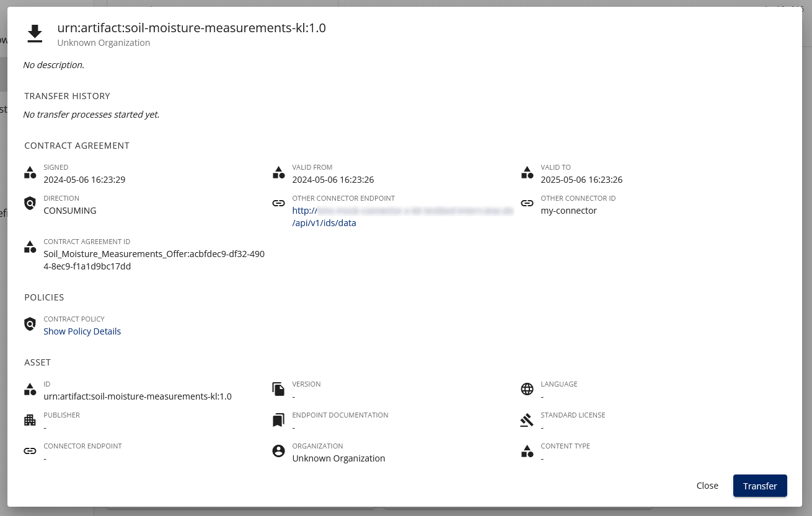Close the dialog with the Close button
Image resolution: width=812 pixels, height=516 pixels.
tap(707, 486)
